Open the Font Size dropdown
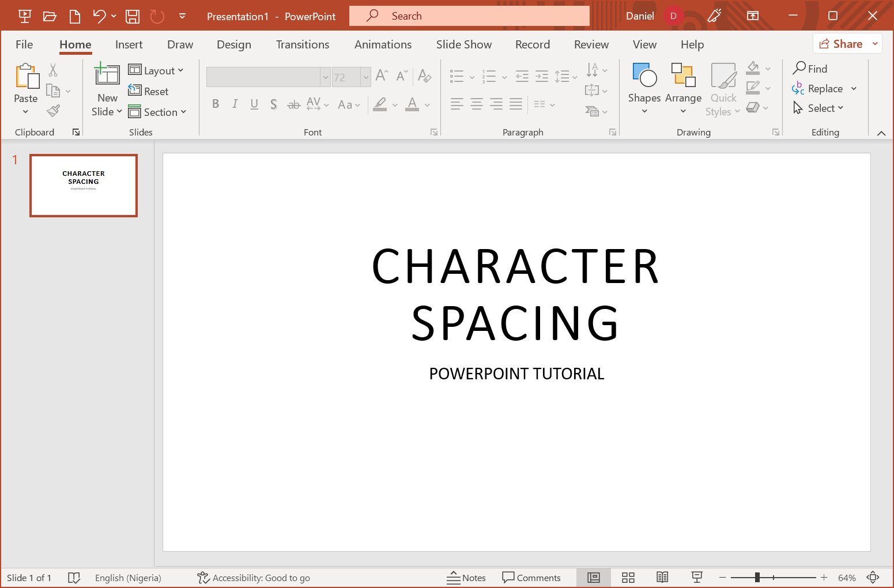 (367, 77)
